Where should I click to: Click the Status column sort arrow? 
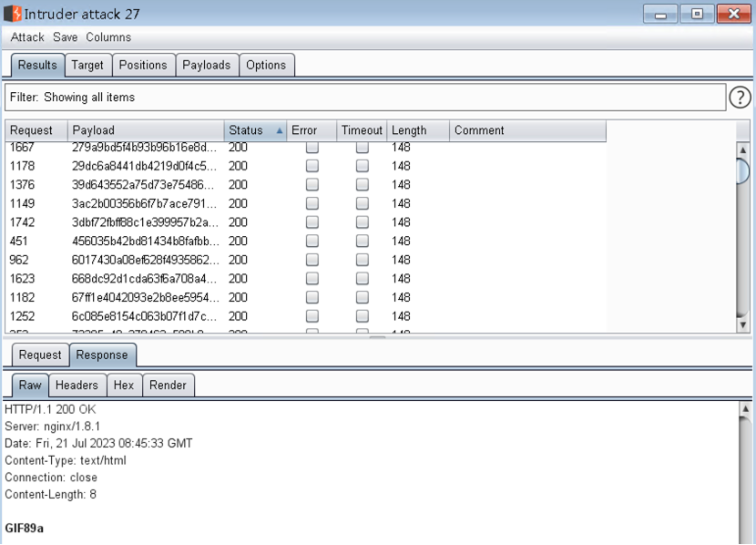[x=280, y=130]
